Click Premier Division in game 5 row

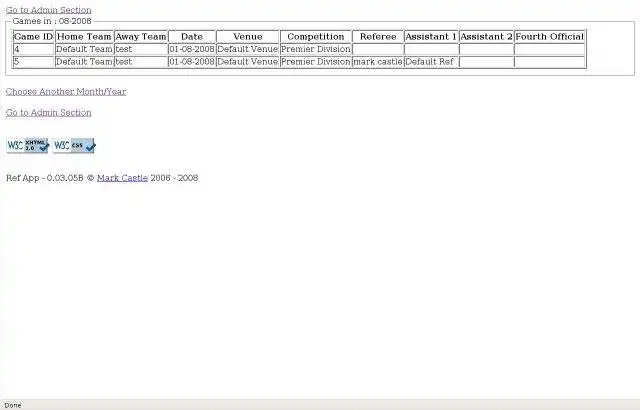[x=316, y=62]
